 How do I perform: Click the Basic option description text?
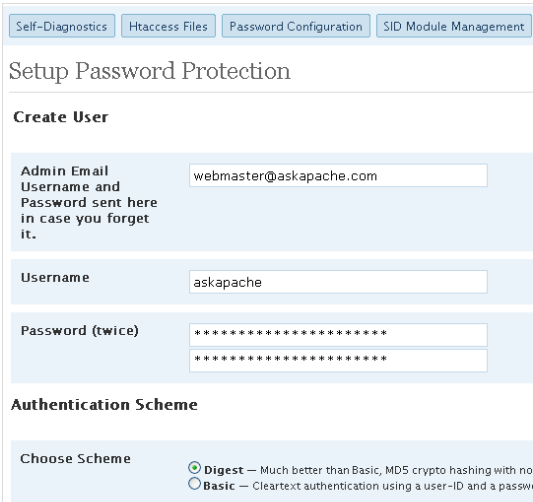392,486
